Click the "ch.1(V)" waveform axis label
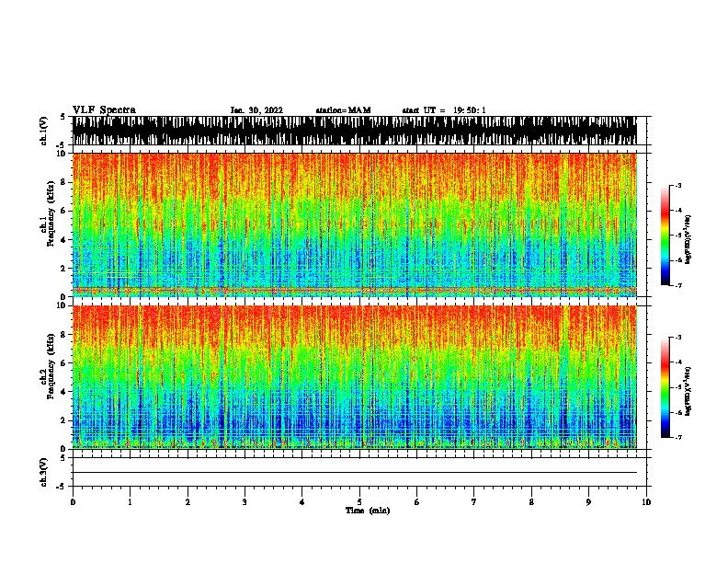 pyautogui.click(x=44, y=131)
